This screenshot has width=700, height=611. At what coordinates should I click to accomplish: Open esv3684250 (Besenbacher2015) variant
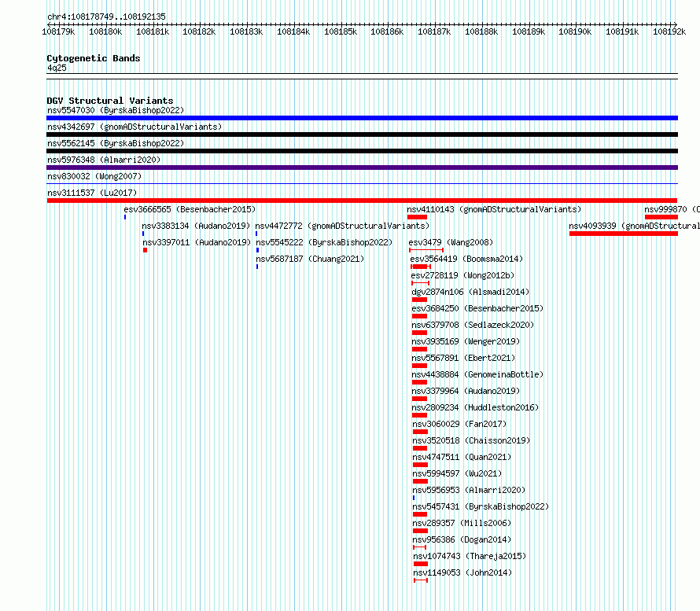click(477, 308)
